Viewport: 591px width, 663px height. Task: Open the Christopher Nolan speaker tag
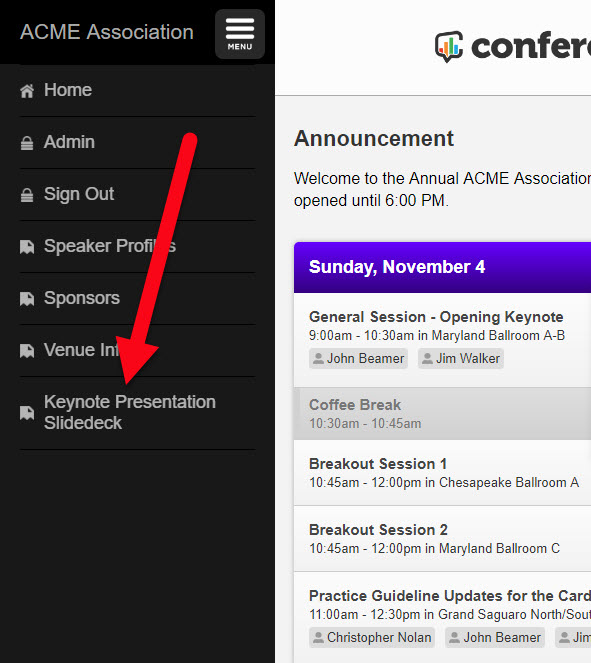point(372,638)
